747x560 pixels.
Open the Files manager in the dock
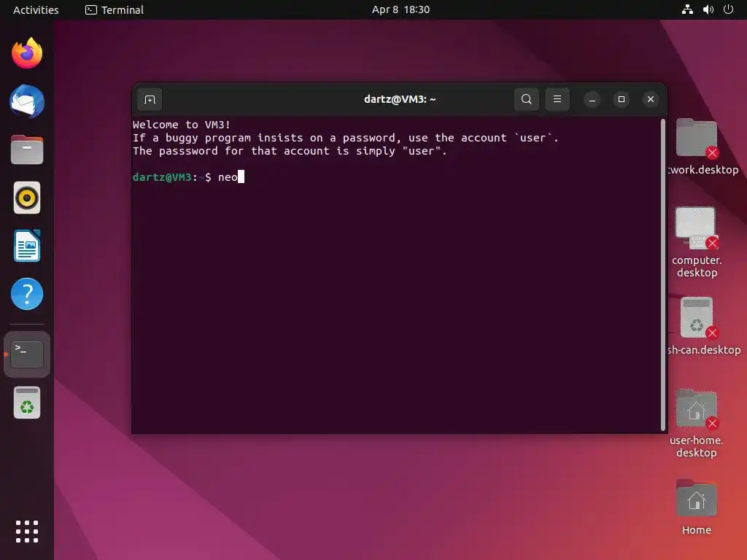pos(27,149)
